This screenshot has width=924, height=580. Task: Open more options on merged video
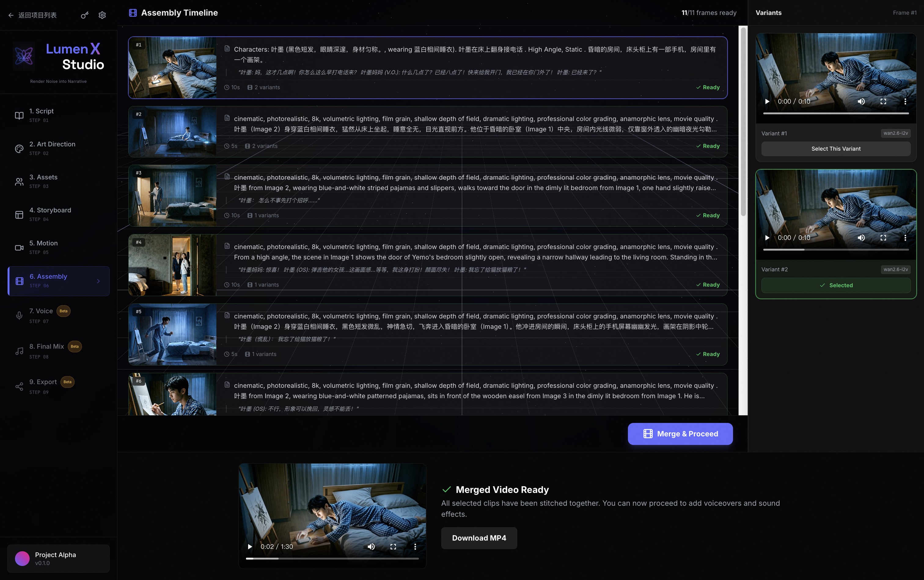pos(415,547)
